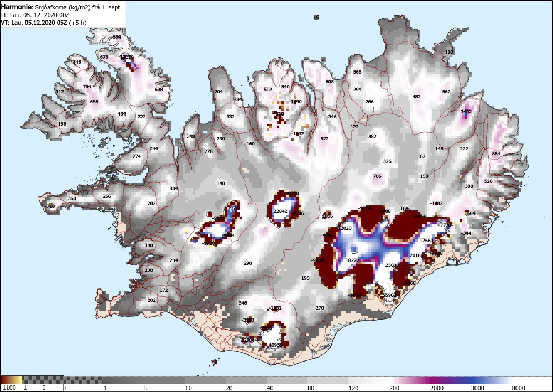Click the map value 282
The width and height of the screenshot is (553, 392).
(x=152, y=203)
